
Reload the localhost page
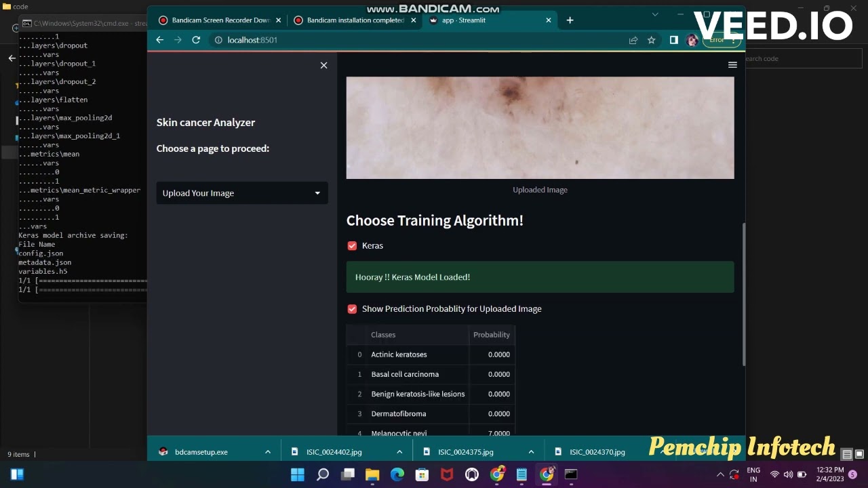tap(196, 40)
